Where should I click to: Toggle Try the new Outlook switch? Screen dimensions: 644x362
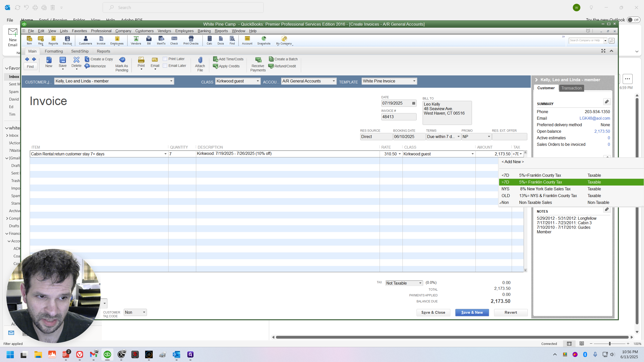pos(633,20)
